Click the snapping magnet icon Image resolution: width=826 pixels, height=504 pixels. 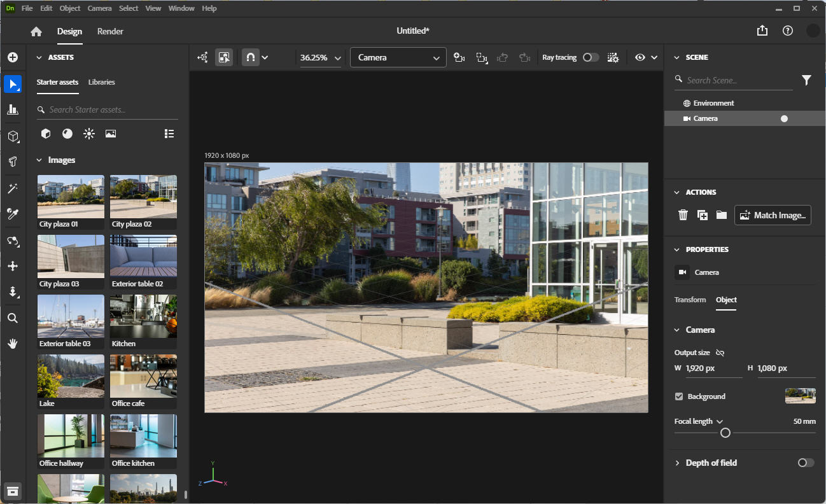pos(250,57)
